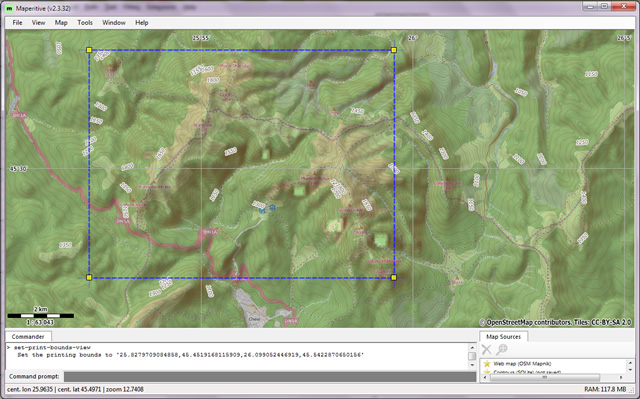The image size is (640, 399).
Task: Open the File menu
Action: (x=17, y=22)
